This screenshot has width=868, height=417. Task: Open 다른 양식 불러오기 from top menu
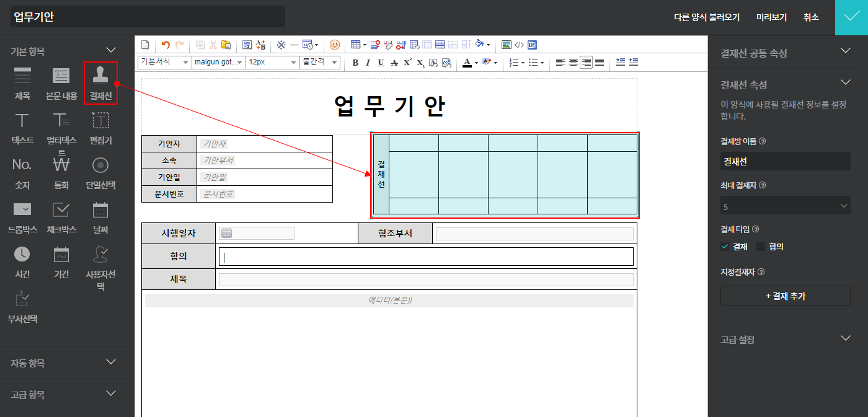(x=707, y=17)
